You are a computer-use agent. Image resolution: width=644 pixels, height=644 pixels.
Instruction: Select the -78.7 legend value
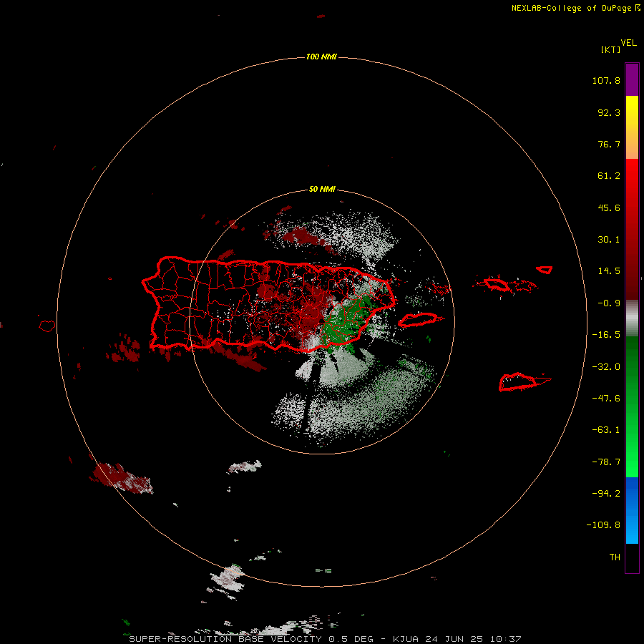click(606, 462)
